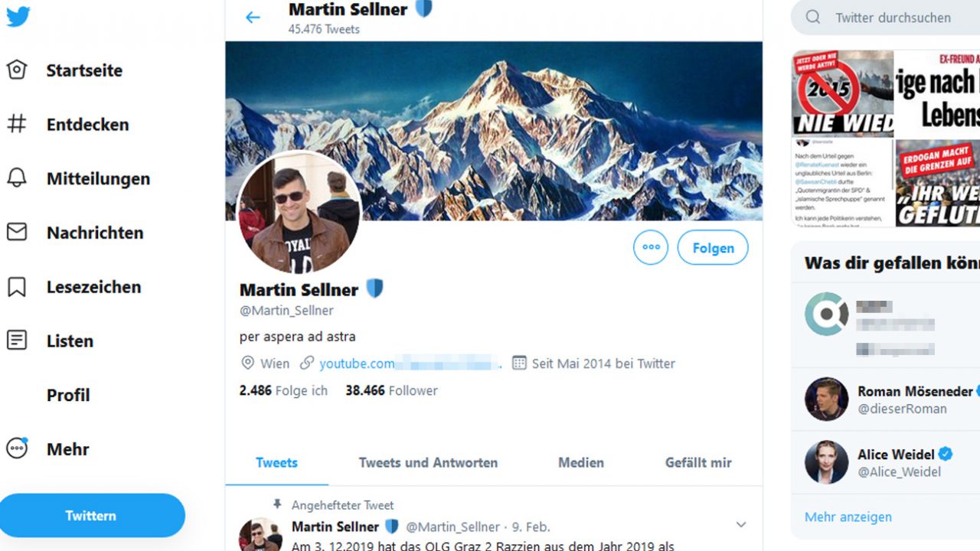Expand the pinned tweet chevron menu

point(740,525)
